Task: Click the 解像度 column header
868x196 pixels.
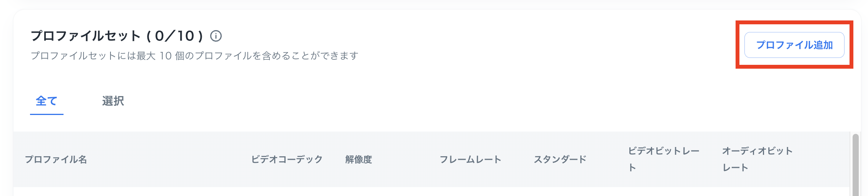Action: tap(358, 159)
